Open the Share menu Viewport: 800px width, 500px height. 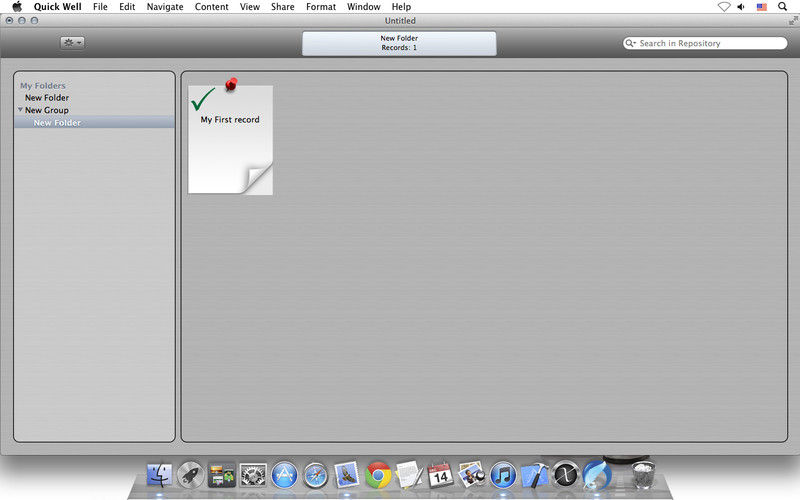point(282,7)
